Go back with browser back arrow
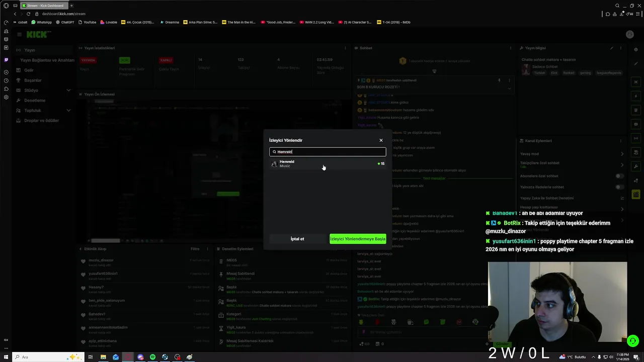Image resolution: width=644 pixels, height=362 pixels. coord(15,14)
